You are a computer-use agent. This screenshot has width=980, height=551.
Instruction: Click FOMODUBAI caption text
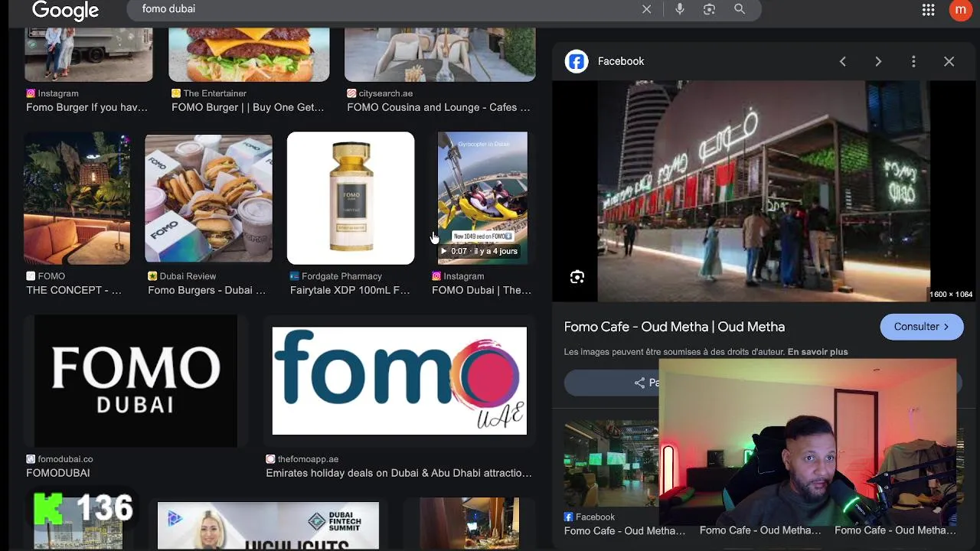click(58, 474)
